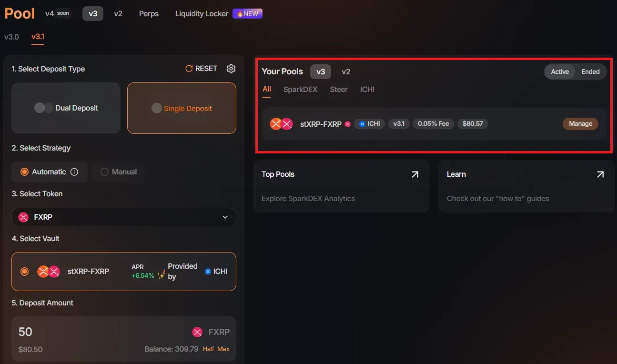The image size is (617, 364).
Task: Select the Single Deposit option
Action: point(182,108)
